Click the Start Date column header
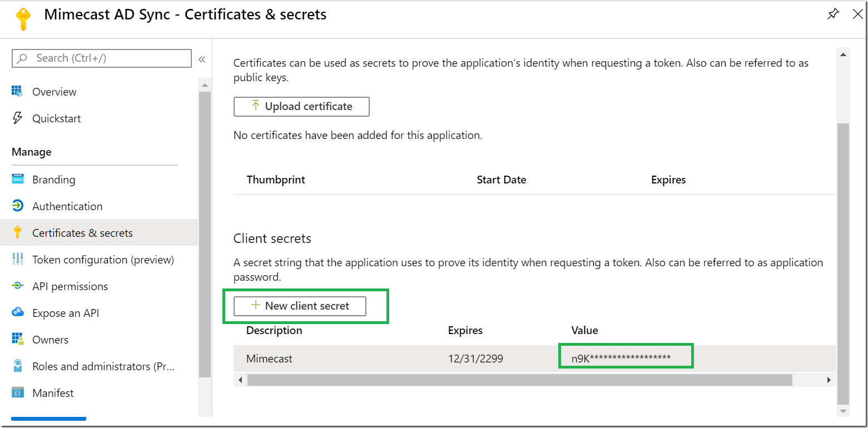The width and height of the screenshot is (868, 428). point(502,180)
